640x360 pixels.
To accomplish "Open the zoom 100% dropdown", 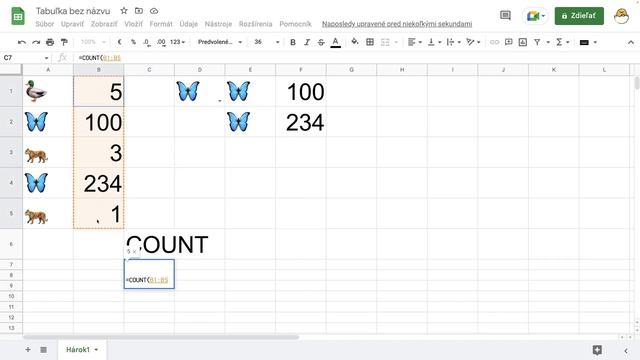I will coord(93,42).
